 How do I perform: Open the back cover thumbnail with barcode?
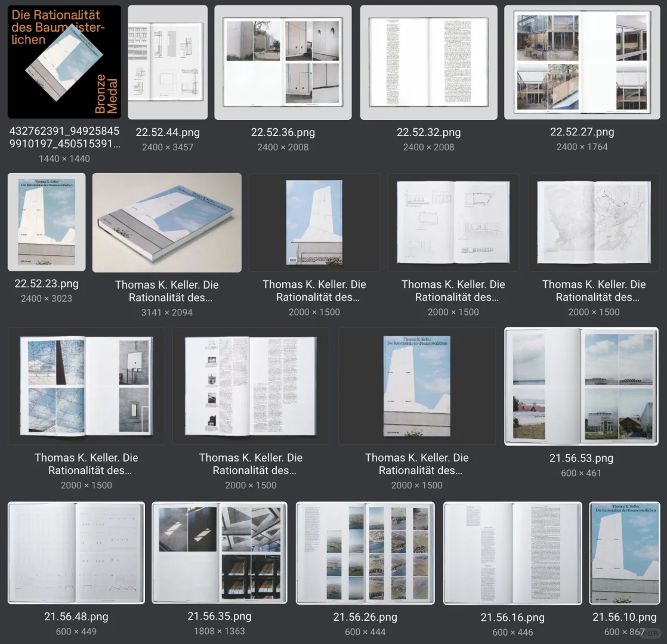point(314,222)
